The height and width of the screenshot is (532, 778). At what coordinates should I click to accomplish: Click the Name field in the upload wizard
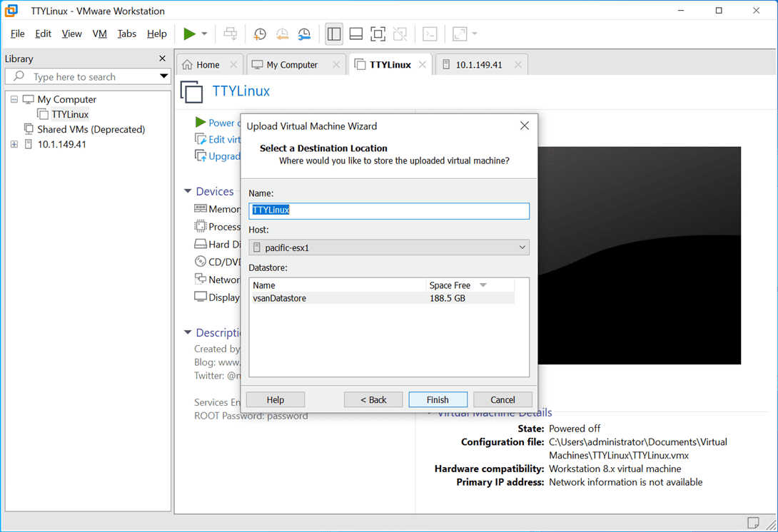tap(389, 210)
